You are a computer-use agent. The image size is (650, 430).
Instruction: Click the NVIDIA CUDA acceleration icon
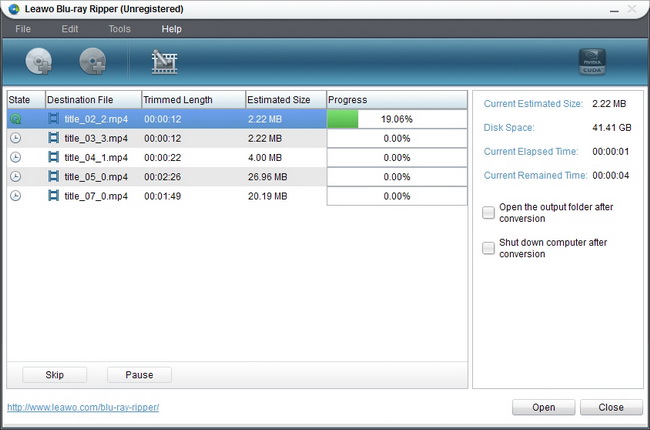coord(592,62)
